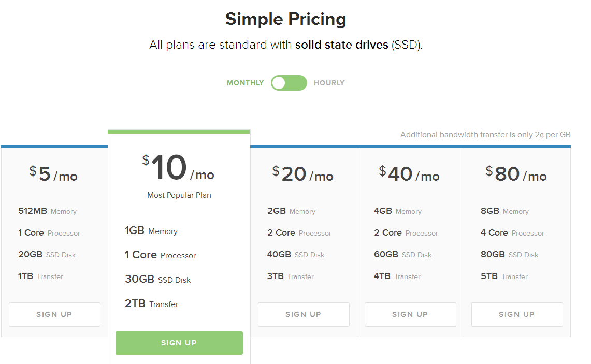Click the 5TB Transfer spec
591x364 pixels.
click(x=504, y=276)
